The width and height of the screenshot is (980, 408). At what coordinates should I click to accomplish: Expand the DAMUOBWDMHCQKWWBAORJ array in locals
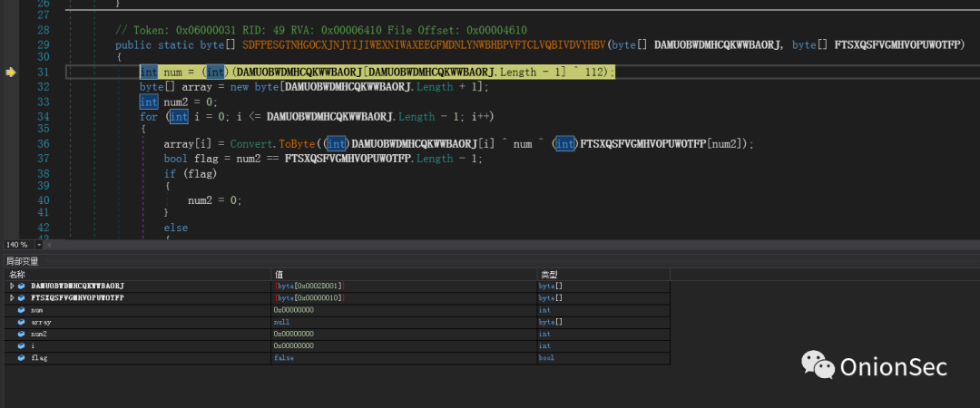12,287
